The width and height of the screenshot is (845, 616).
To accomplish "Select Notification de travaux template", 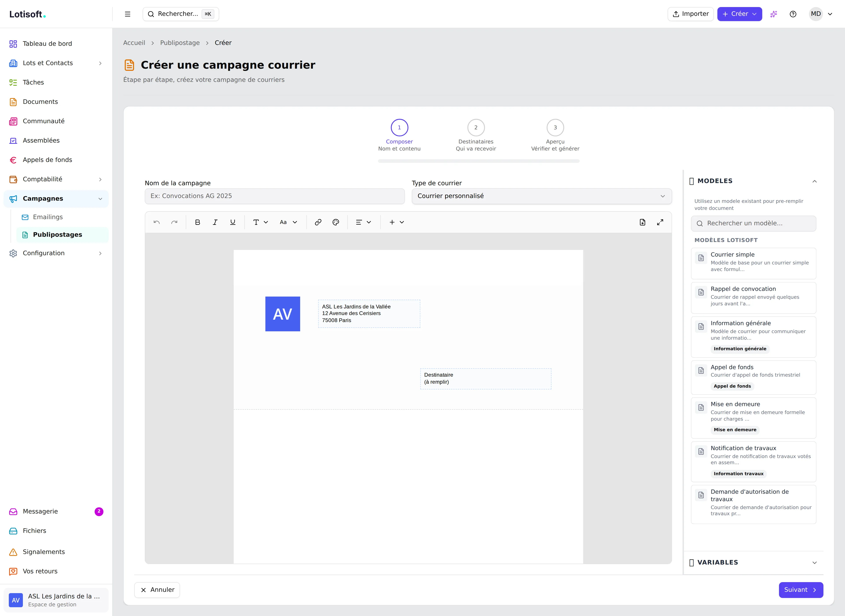I will (753, 462).
